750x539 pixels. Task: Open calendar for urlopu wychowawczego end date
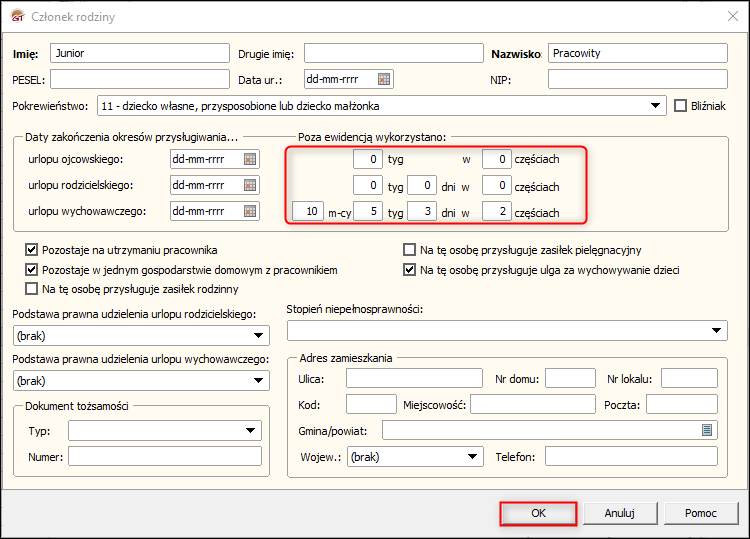coord(250,211)
